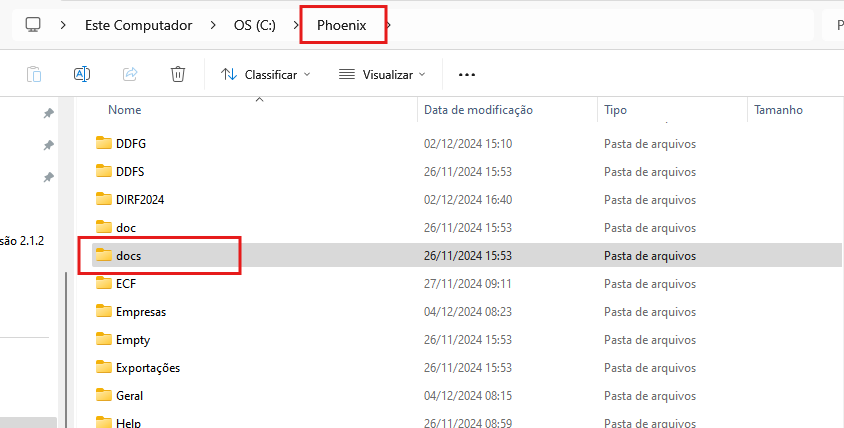
Task: Expand chevron after computer icon in breadcrumb
Action: coord(63,25)
